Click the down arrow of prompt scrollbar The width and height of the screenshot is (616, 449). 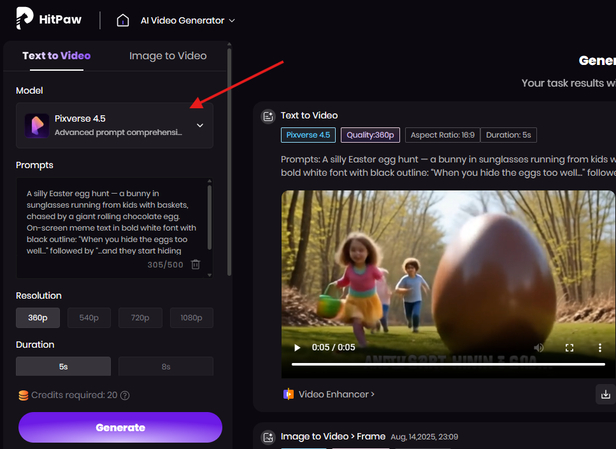[209, 275]
